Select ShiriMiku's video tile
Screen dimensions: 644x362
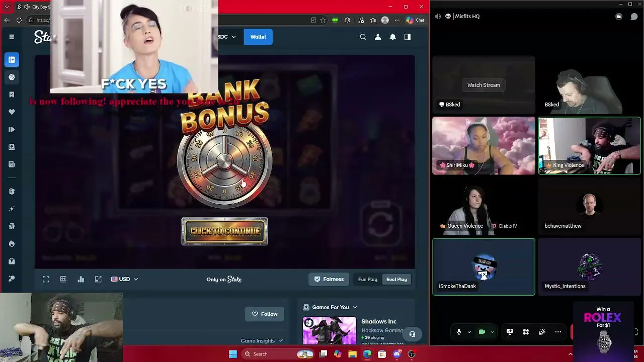(484, 146)
